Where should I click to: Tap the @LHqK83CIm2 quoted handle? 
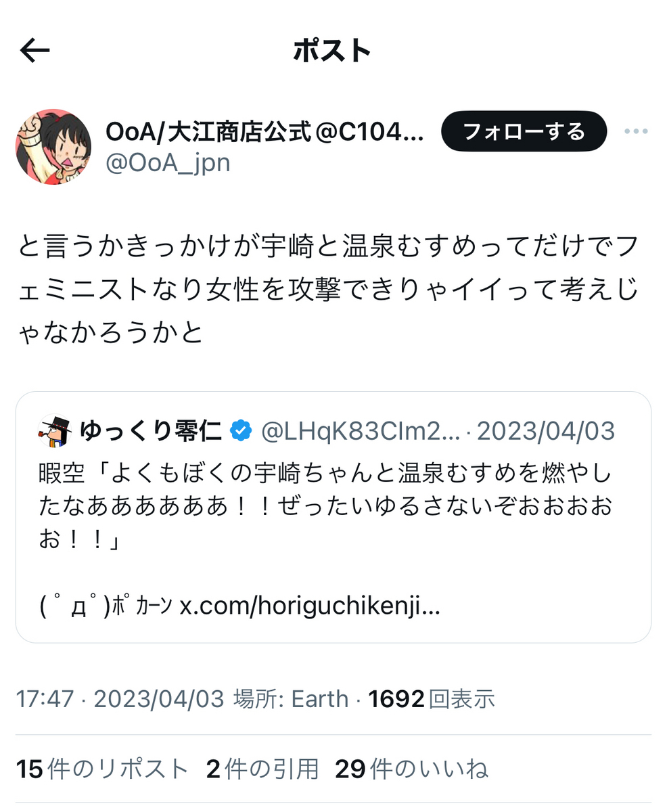click(361, 431)
